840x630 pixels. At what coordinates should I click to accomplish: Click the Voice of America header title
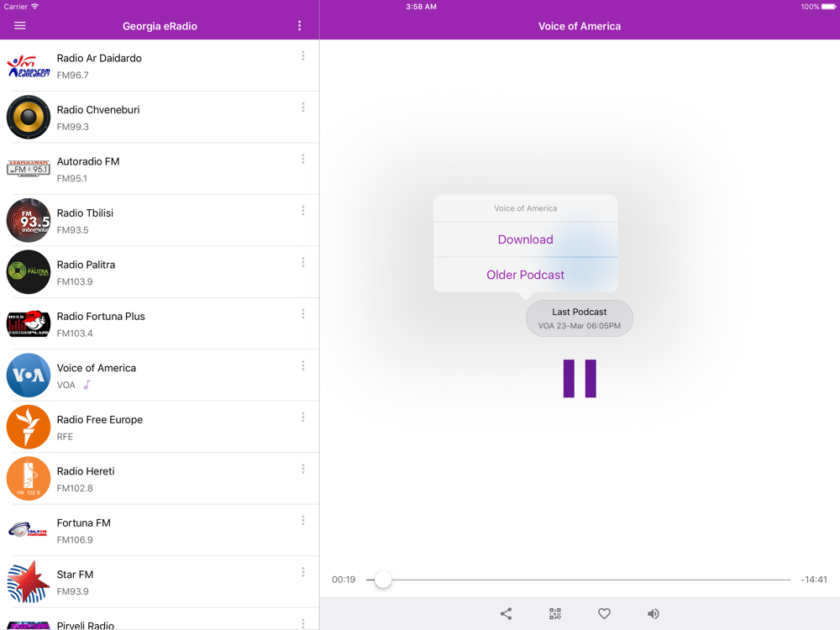580,26
